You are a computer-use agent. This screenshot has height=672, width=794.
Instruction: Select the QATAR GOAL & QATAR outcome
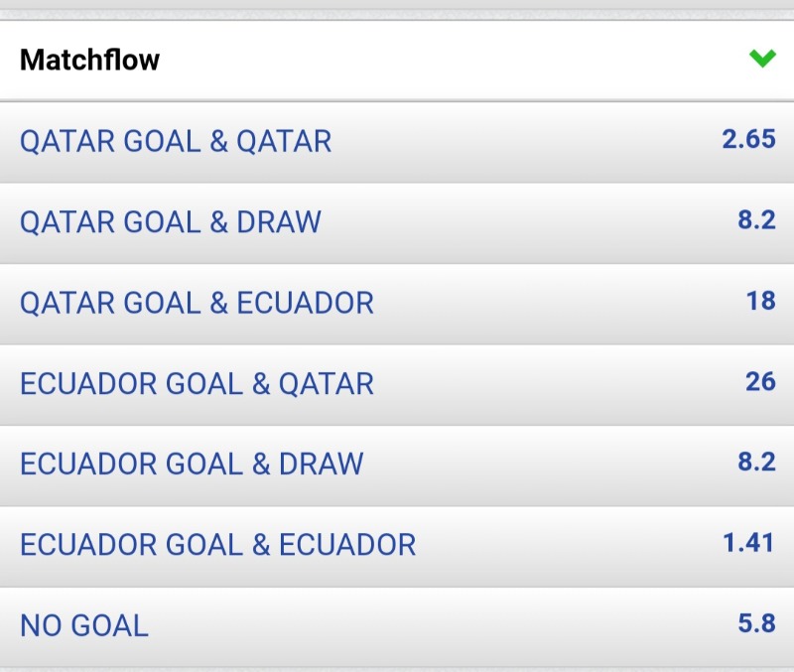click(x=176, y=141)
